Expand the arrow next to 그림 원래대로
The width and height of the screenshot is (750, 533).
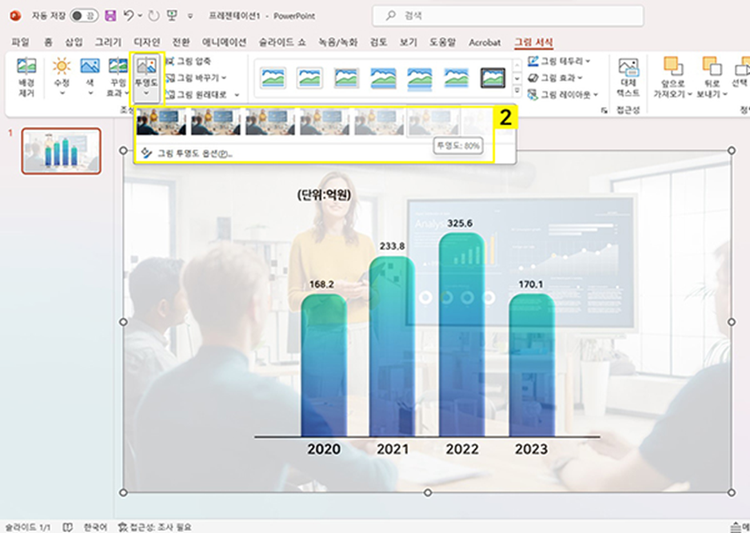tap(237, 95)
